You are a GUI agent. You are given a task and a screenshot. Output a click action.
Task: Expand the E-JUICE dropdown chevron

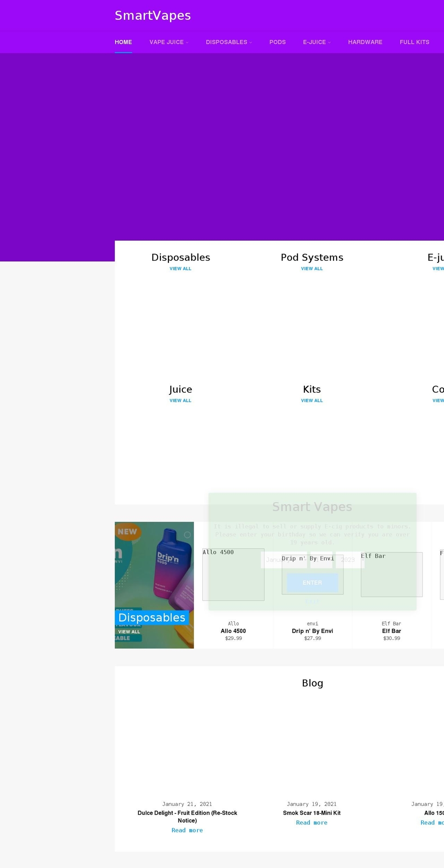(329, 43)
